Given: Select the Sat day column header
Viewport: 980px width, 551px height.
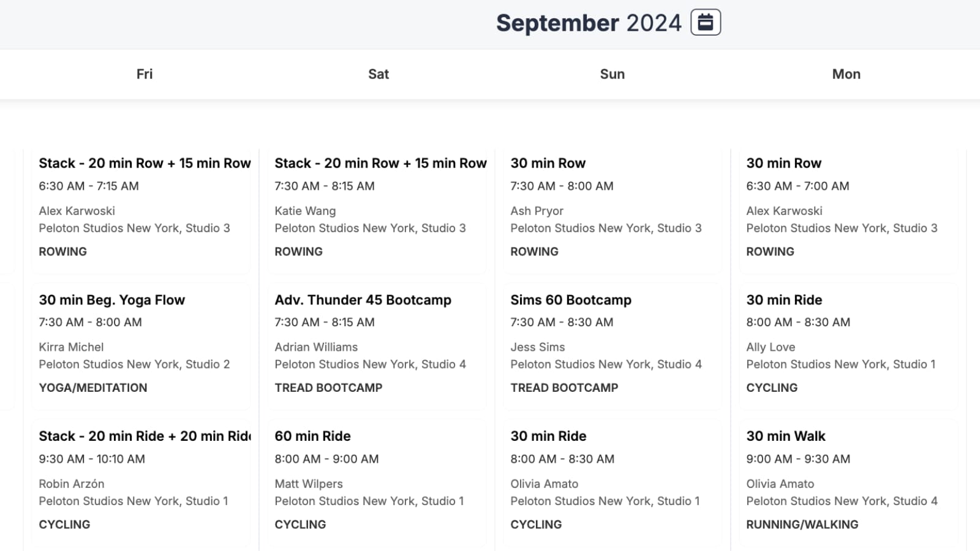Looking at the screenshot, I should pyautogui.click(x=379, y=74).
